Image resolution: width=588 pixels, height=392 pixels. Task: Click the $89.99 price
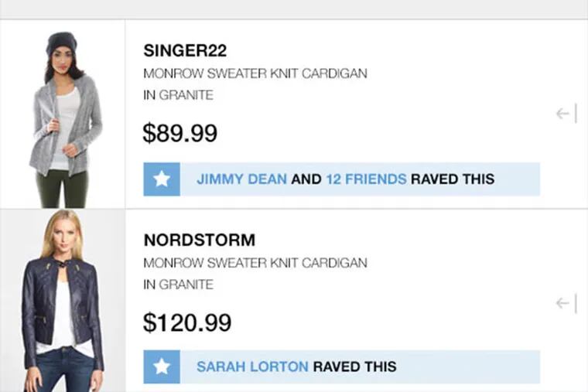(x=179, y=133)
